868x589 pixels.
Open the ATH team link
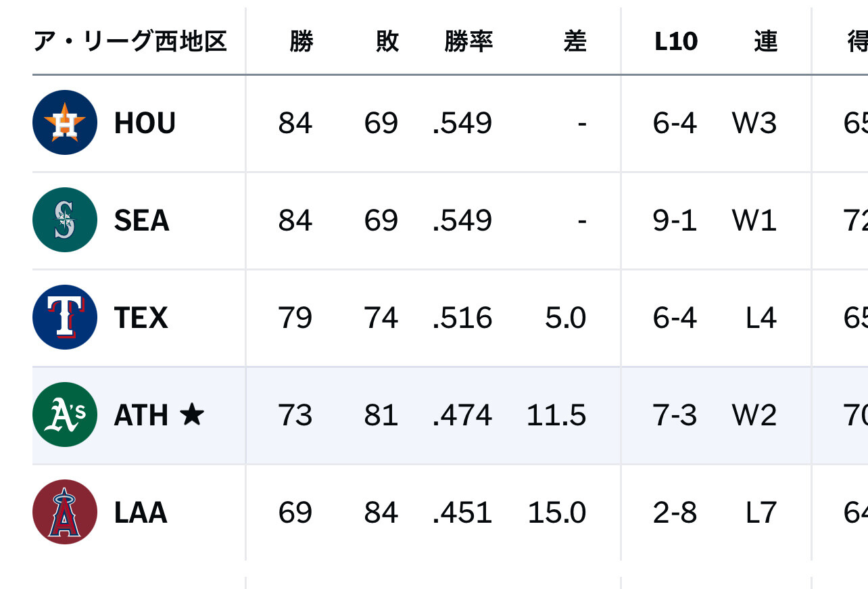[141, 415]
